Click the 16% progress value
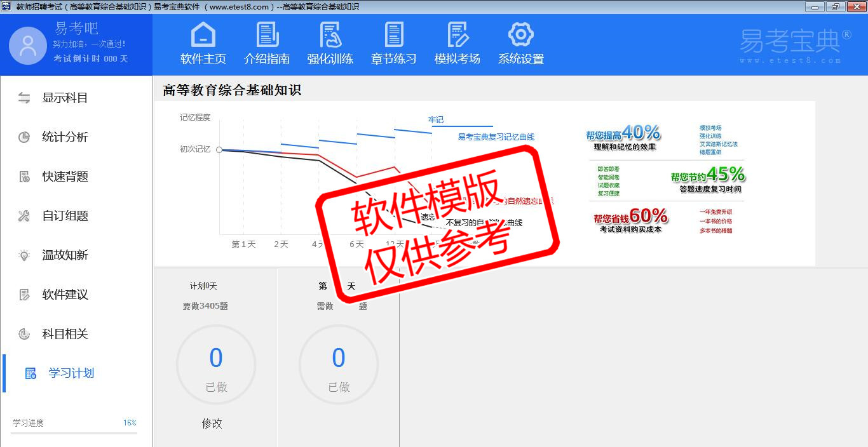The width and height of the screenshot is (868, 447). pyautogui.click(x=130, y=423)
